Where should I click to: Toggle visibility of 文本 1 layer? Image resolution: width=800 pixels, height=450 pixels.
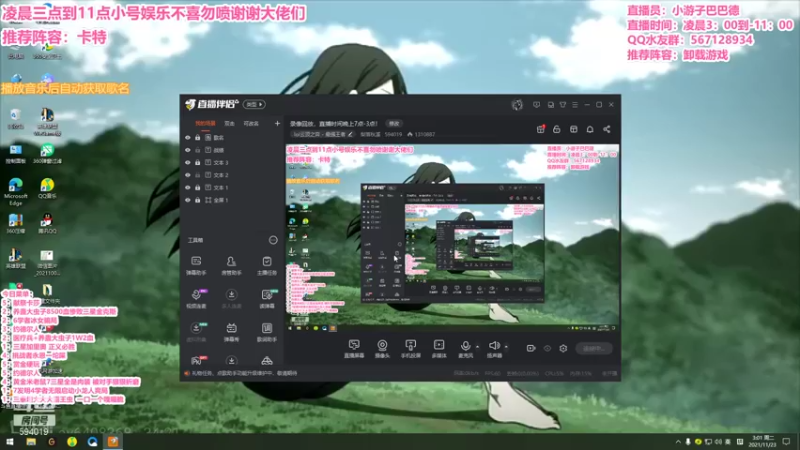[188, 188]
